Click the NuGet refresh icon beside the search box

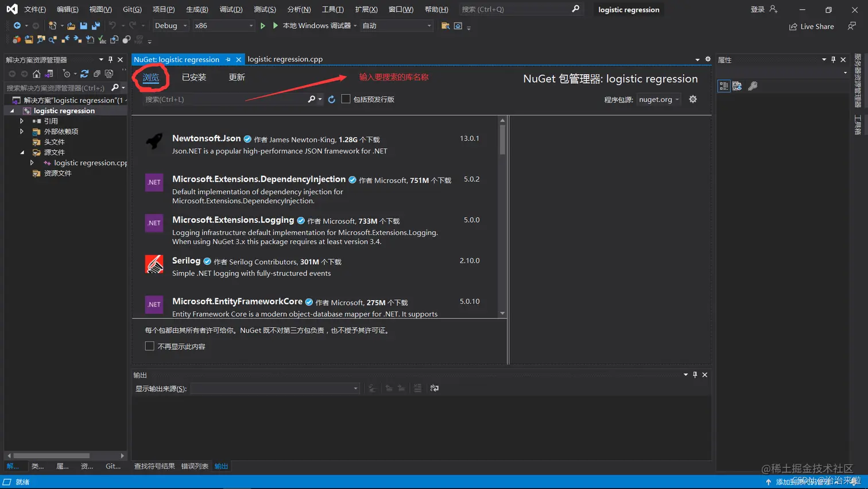click(332, 99)
